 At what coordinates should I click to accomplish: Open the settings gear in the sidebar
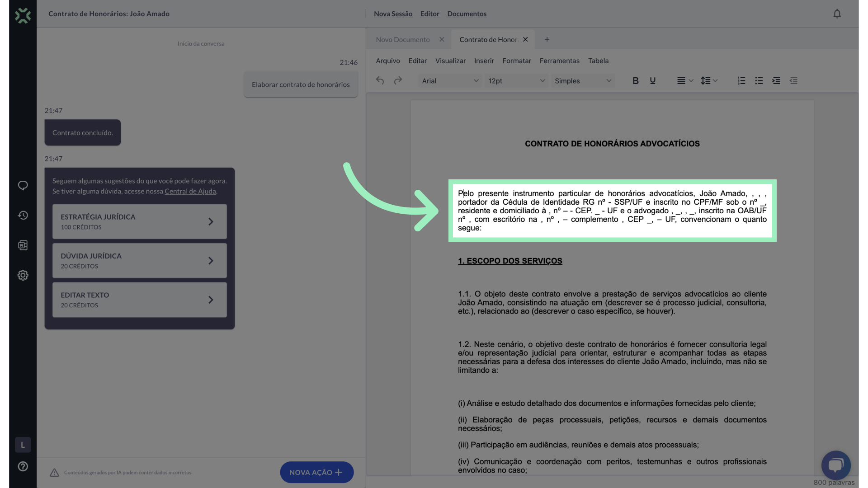pyautogui.click(x=23, y=275)
